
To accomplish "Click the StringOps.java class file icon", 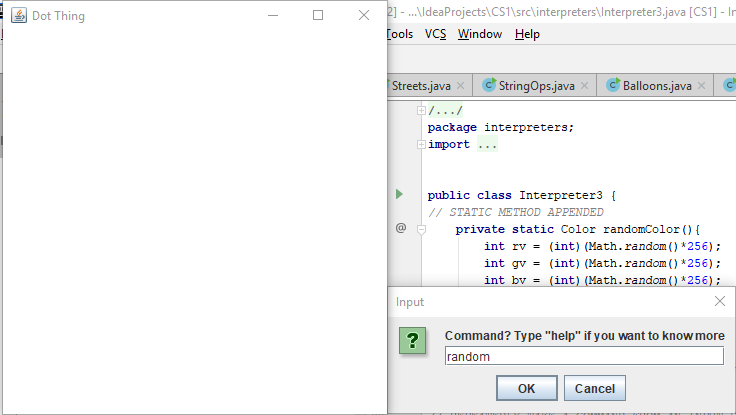I will coord(489,85).
